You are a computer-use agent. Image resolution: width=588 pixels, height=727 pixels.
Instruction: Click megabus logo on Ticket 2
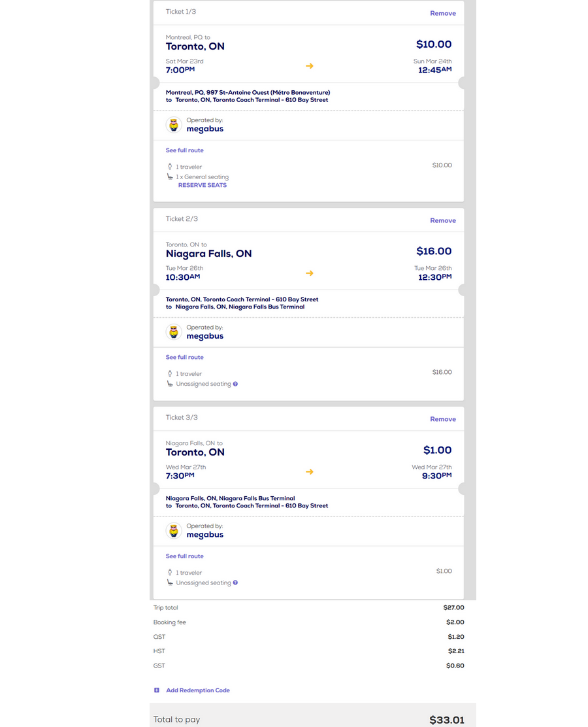(x=174, y=333)
